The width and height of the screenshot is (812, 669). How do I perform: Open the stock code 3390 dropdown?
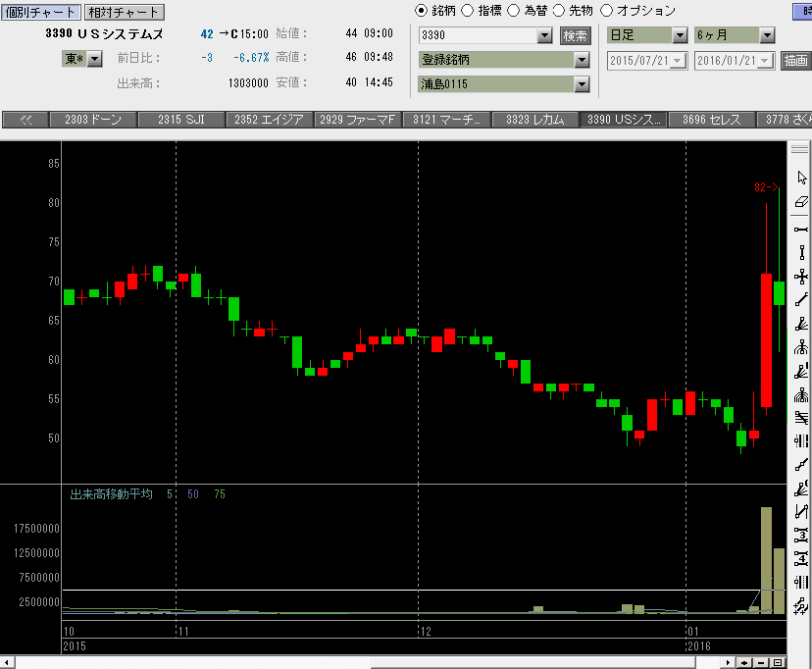544,35
